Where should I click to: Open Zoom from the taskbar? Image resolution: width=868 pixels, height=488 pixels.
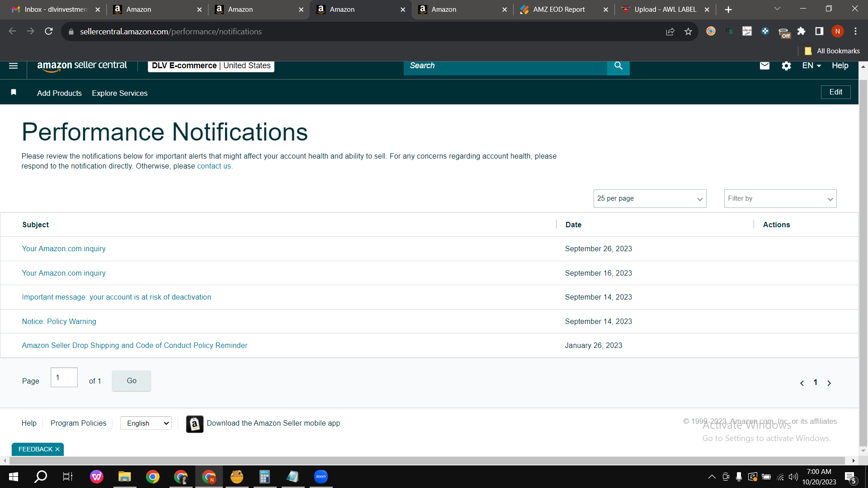click(x=321, y=476)
